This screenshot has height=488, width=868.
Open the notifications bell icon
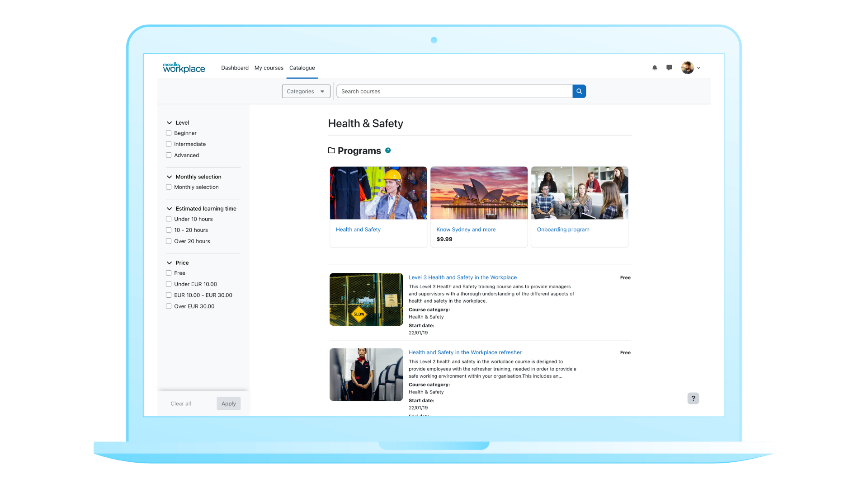[x=655, y=68]
